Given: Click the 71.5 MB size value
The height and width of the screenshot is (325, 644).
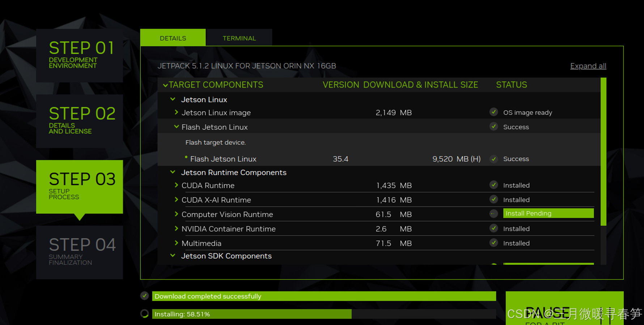Looking at the screenshot, I should coord(394,243).
